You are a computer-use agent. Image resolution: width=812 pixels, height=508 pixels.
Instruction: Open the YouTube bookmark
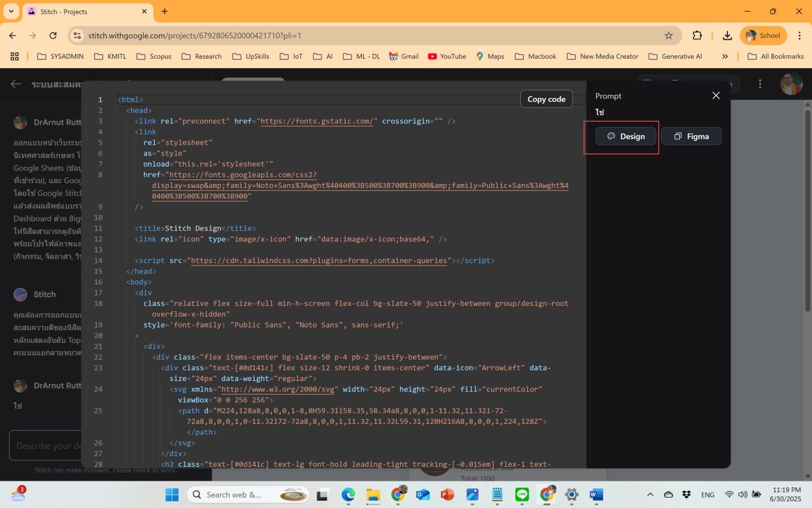coord(447,57)
